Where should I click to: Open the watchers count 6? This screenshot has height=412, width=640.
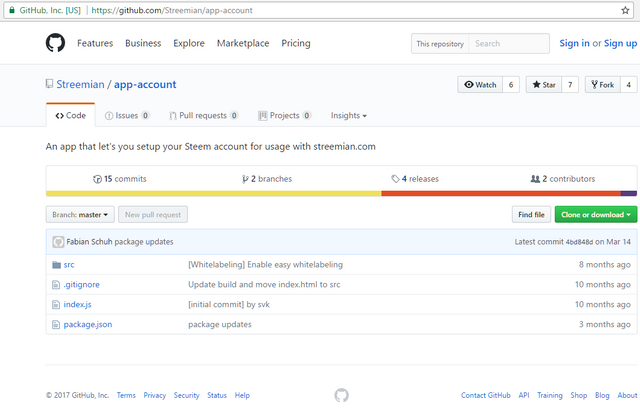[x=511, y=85]
